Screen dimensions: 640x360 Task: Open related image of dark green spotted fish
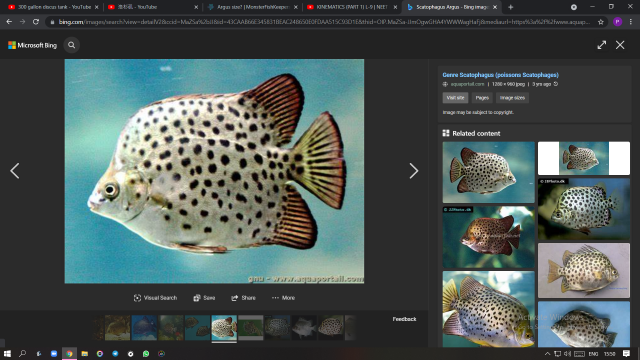coord(584,209)
